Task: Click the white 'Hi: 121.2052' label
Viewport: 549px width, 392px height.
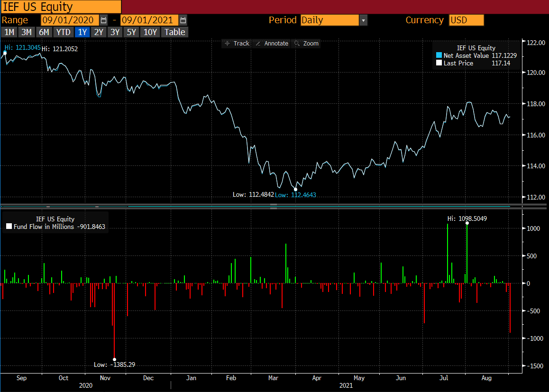Action: click(60, 49)
